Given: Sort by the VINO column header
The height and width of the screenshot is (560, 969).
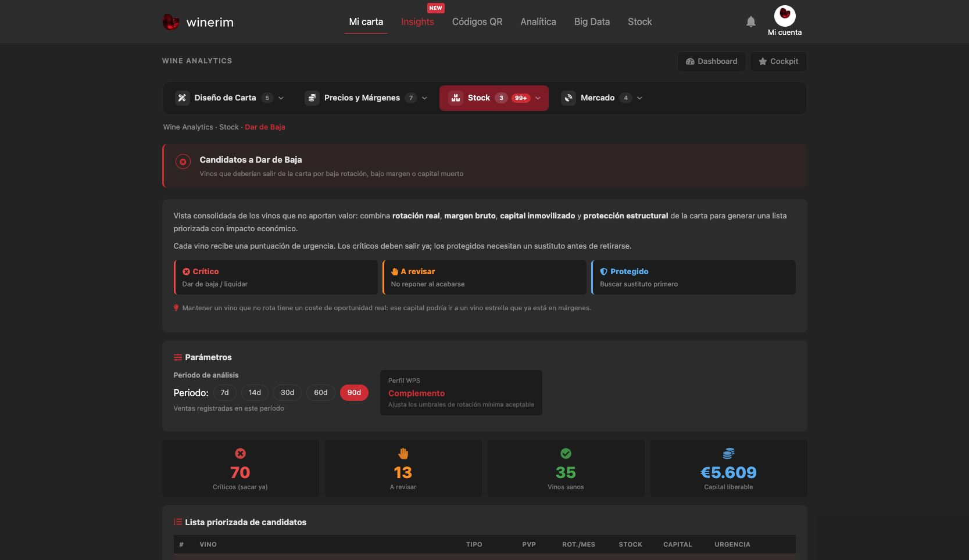Looking at the screenshot, I should (x=208, y=544).
